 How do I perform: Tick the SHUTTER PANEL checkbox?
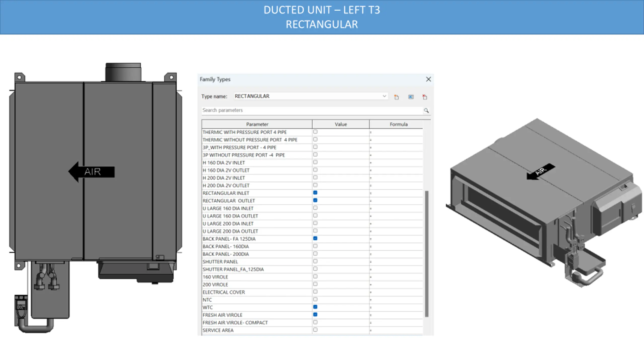pyautogui.click(x=315, y=261)
